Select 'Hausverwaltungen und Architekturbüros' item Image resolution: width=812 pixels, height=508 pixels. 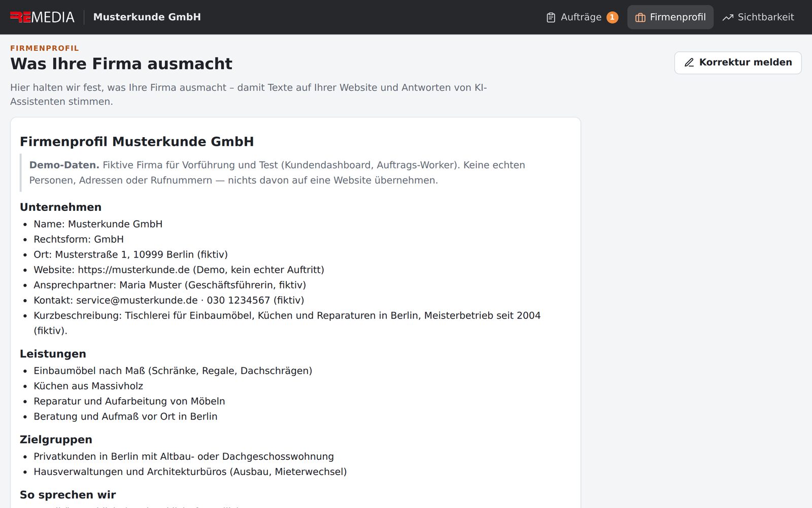(190, 472)
